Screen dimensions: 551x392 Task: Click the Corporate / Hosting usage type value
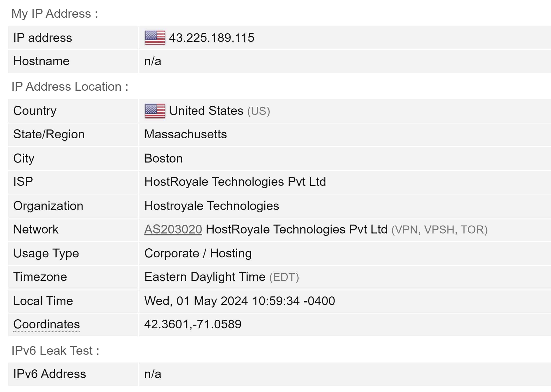pos(198,253)
